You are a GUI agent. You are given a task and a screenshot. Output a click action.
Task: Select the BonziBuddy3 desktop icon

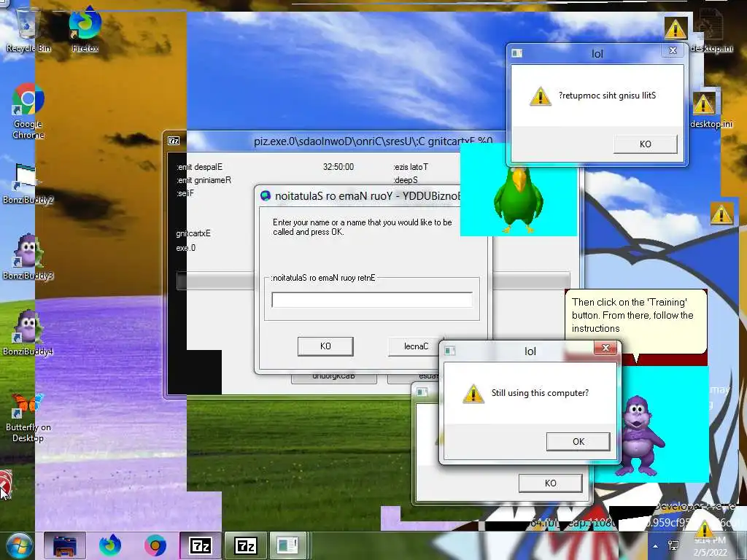click(x=28, y=257)
